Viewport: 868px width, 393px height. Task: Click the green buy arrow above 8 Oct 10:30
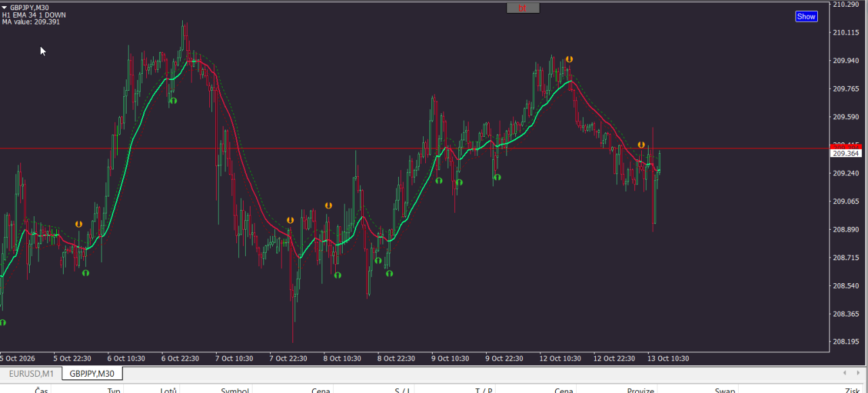click(337, 275)
